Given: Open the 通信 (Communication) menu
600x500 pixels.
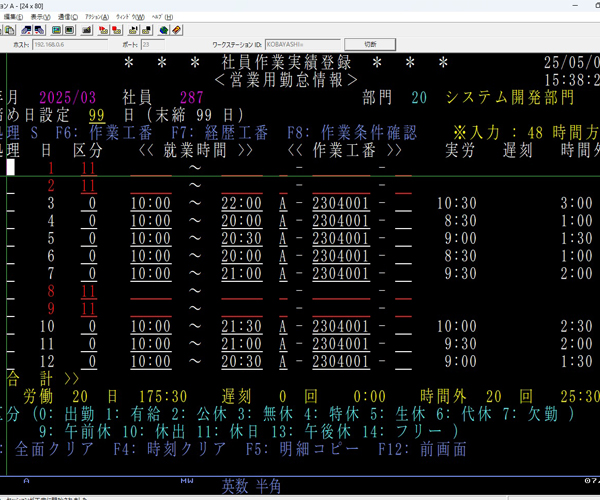Looking at the screenshot, I should click(69, 17).
